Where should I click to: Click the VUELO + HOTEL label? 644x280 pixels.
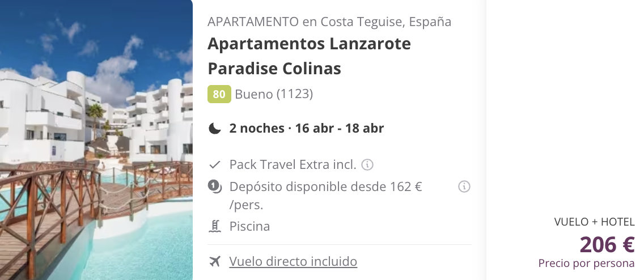coord(594,222)
